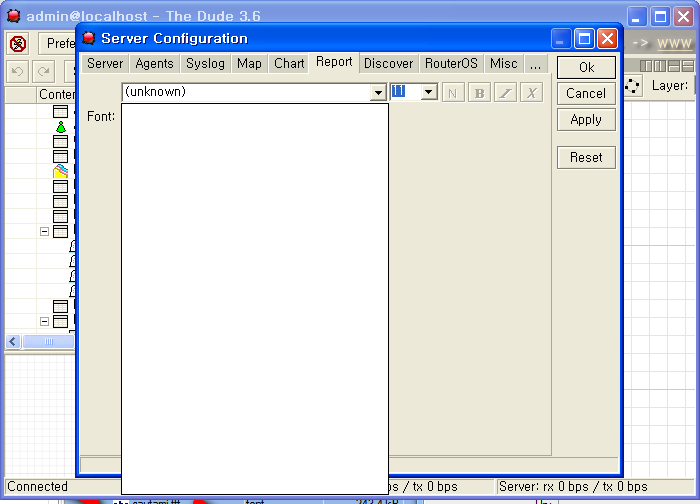
Task: Click The Dude app icon in main title bar
Action: click(x=13, y=16)
